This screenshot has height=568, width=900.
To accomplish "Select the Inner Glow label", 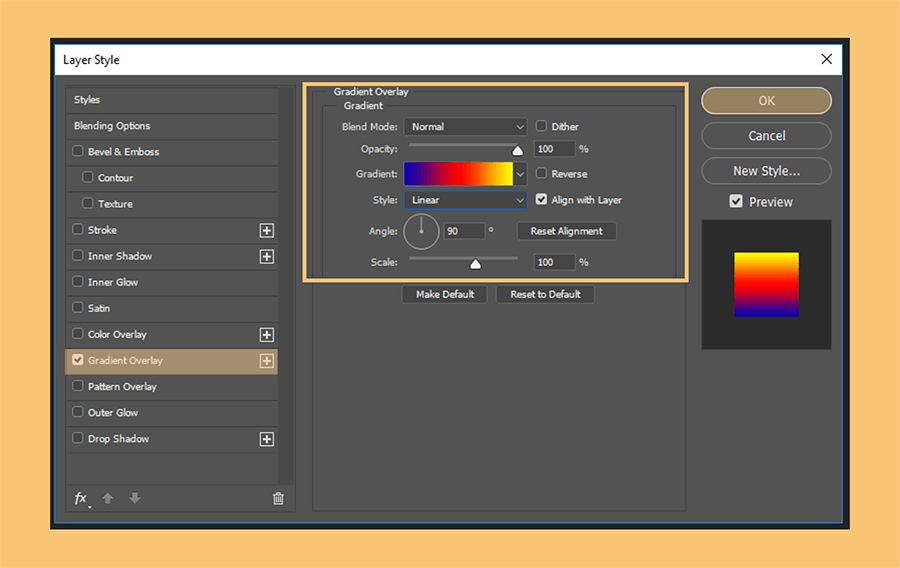I will (113, 282).
